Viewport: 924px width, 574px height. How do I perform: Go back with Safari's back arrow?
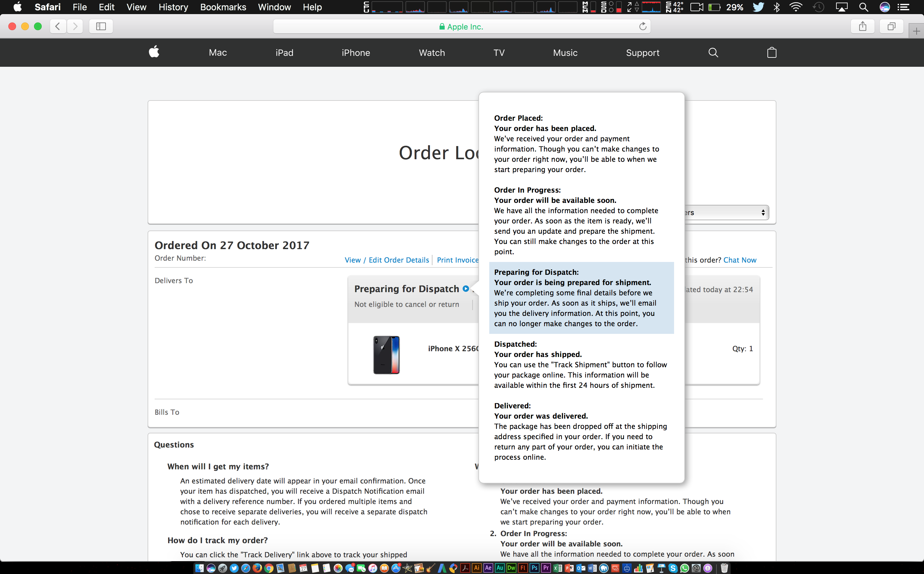tap(58, 26)
